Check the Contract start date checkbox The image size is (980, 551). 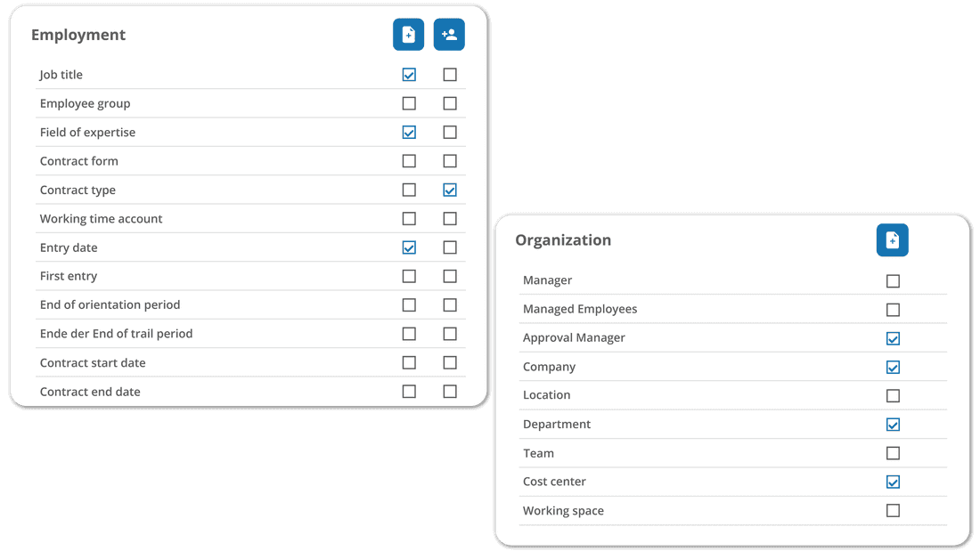coord(408,362)
